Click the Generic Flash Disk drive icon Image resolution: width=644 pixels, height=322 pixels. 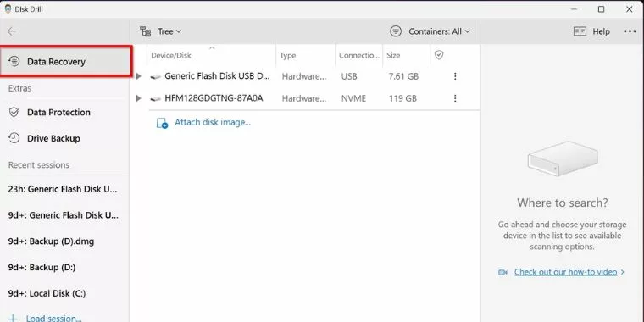coord(155,77)
